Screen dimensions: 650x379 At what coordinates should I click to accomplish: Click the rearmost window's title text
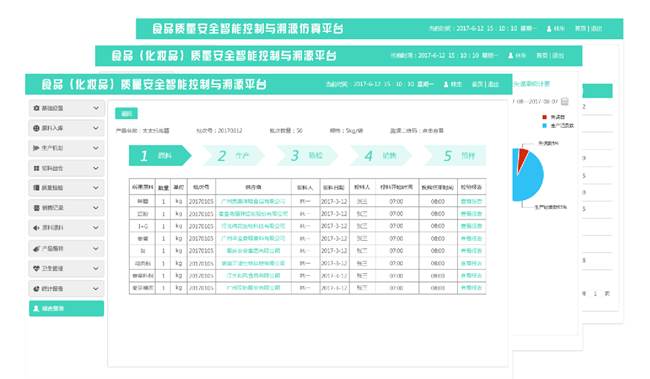coord(247,29)
